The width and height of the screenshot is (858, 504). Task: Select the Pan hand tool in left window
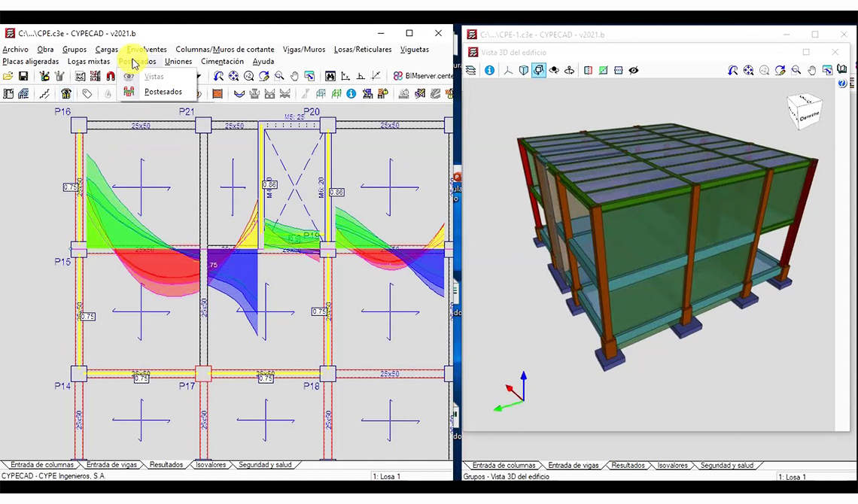[x=294, y=76]
